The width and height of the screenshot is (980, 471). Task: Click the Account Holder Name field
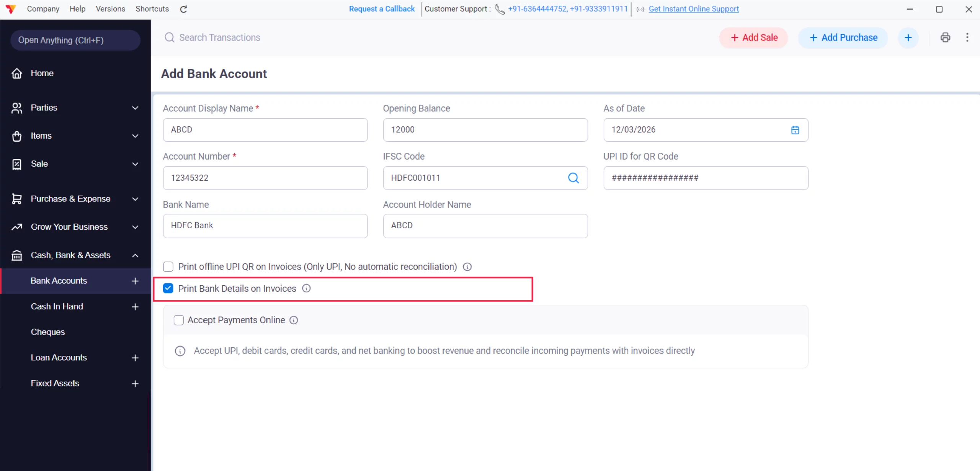(485, 226)
